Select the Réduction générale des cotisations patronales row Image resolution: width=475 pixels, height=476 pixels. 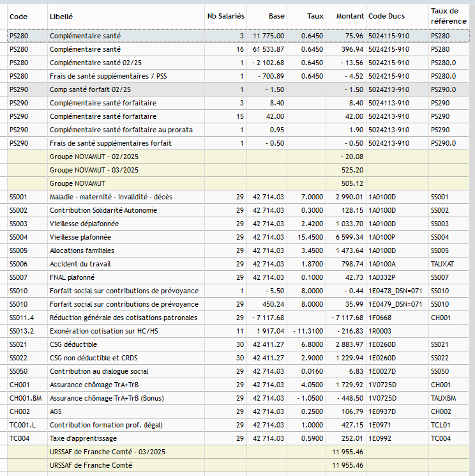coord(238,318)
